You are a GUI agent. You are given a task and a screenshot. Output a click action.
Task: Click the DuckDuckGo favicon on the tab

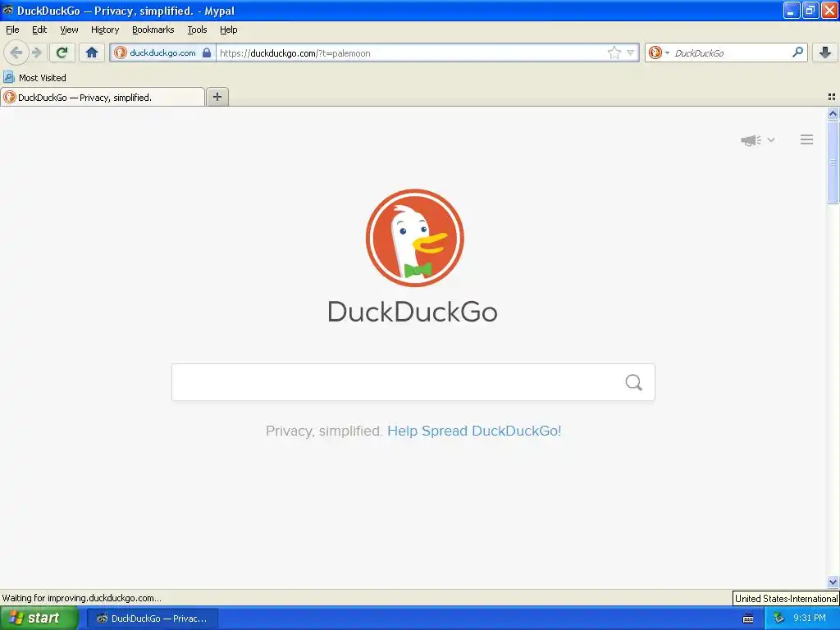pos(10,97)
